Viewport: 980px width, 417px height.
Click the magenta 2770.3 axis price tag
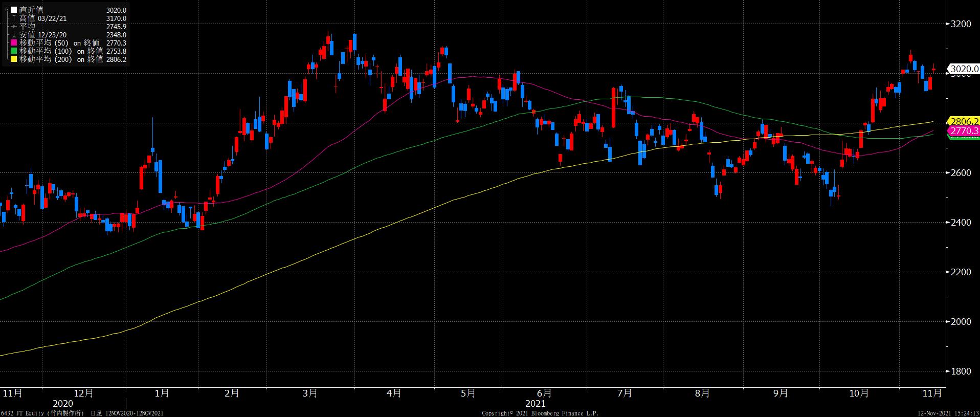[964, 131]
